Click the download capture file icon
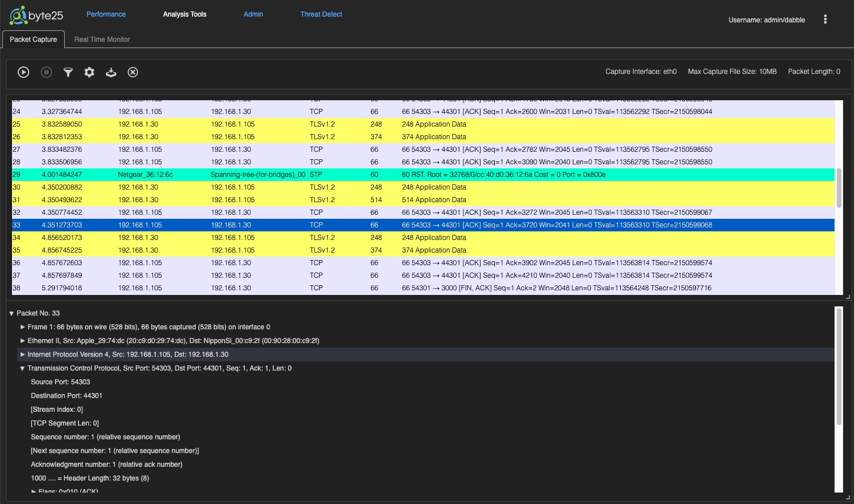Viewport: 854px width, 504px height. pos(111,72)
